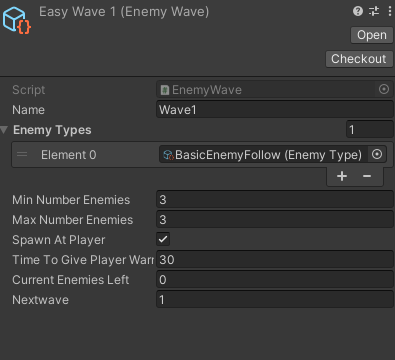Image resolution: width=395 pixels, height=360 pixels.
Task: Click the Current Enemies Left label
Action: [x=71, y=280]
